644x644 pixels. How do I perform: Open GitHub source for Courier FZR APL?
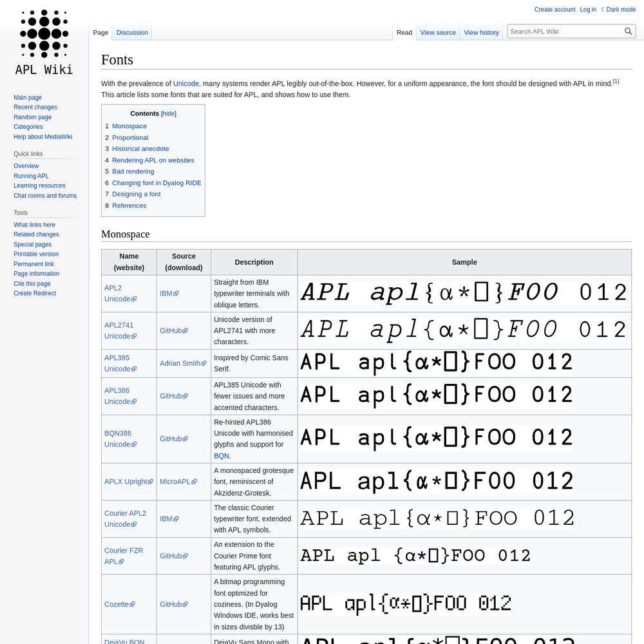174,556
